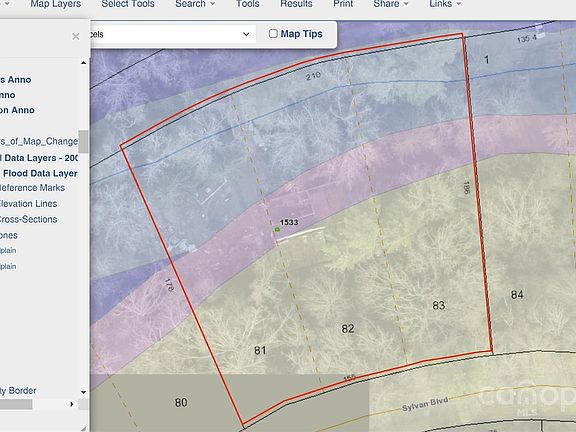Open Select Tools menu
576x432 pixels.
pyautogui.click(x=128, y=4)
